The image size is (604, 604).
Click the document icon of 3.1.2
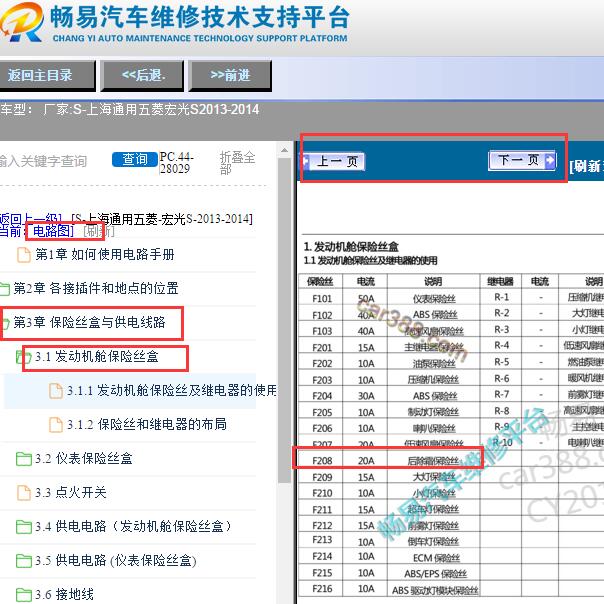[x=56, y=425]
